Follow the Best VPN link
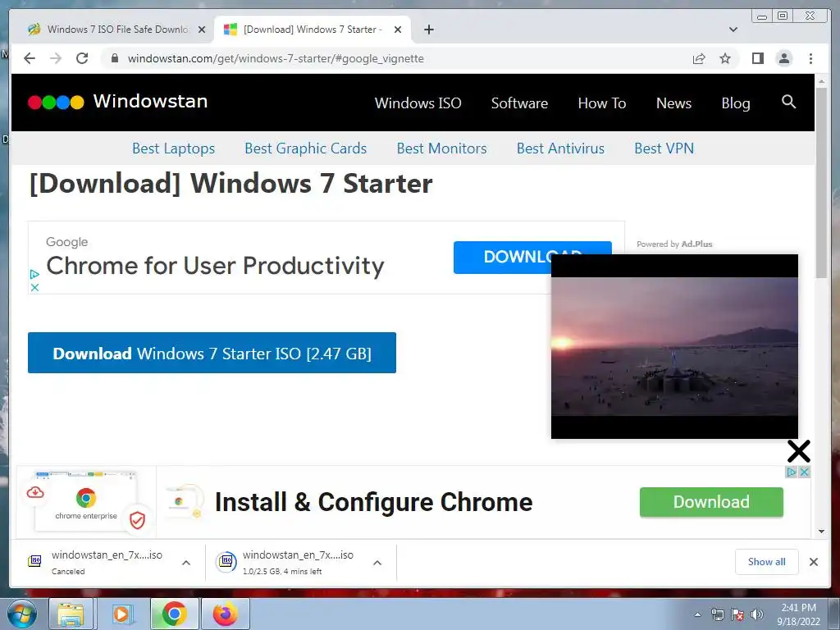Image resolution: width=840 pixels, height=630 pixels. click(664, 148)
